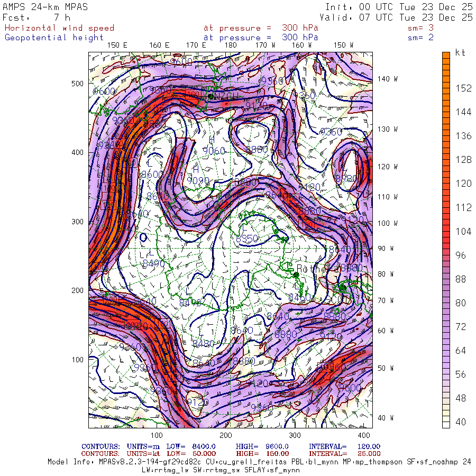
Task: Select the red "Horizontal wind speed" label
Action: [59, 28]
